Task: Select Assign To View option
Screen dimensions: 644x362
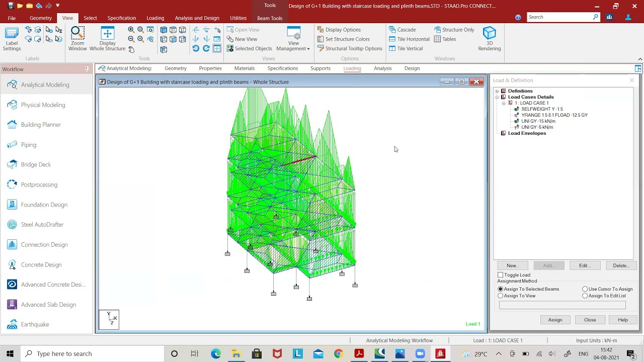Action: (x=501, y=296)
